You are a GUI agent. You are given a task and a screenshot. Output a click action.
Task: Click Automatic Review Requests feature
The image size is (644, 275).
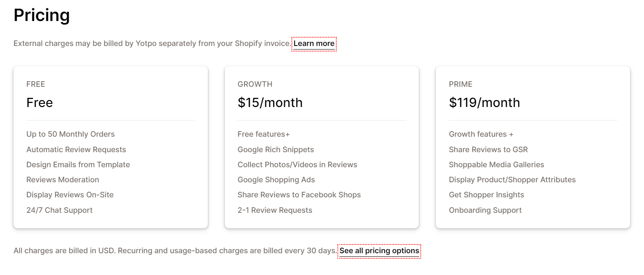(x=76, y=150)
